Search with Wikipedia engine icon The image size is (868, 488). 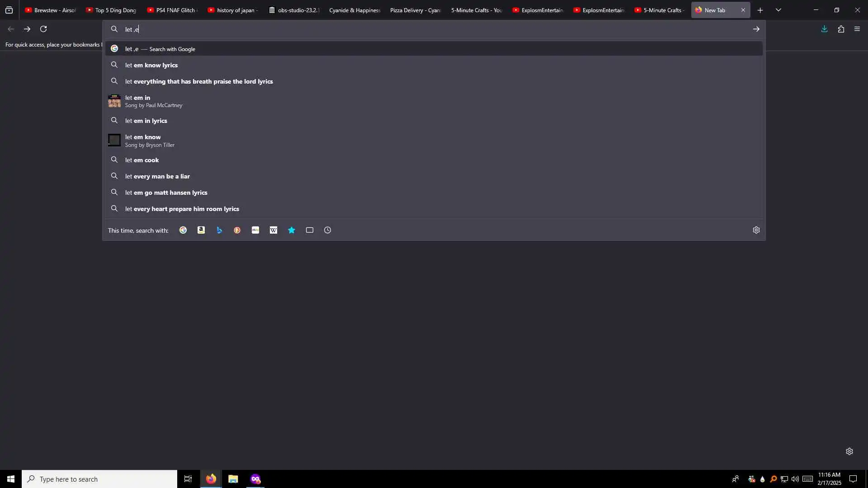[x=274, y=230]
